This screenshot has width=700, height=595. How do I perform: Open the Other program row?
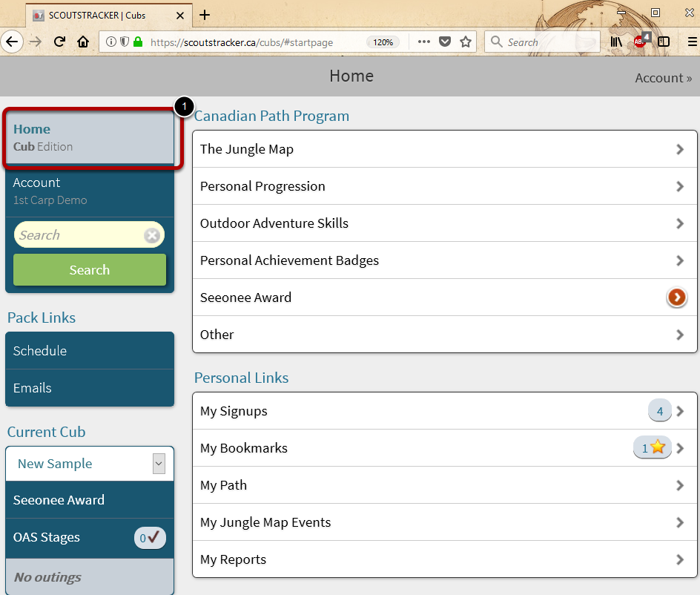tap(445, 335)
